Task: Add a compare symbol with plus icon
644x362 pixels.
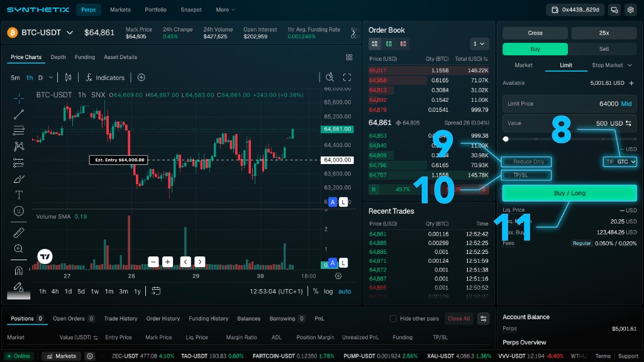Action: click(142, 77)
